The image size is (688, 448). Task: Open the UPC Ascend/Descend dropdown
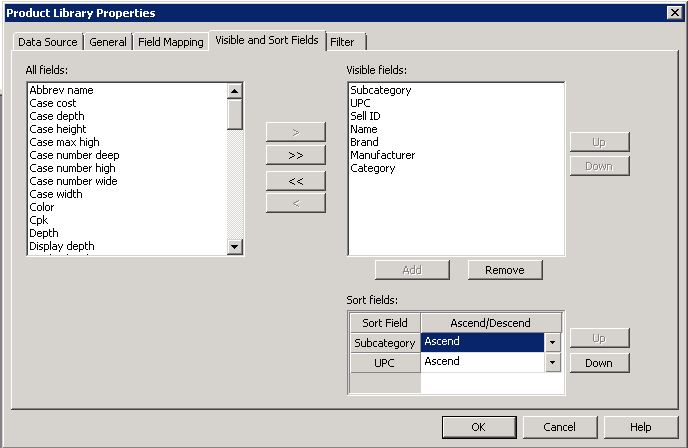(x=553, y=363)
